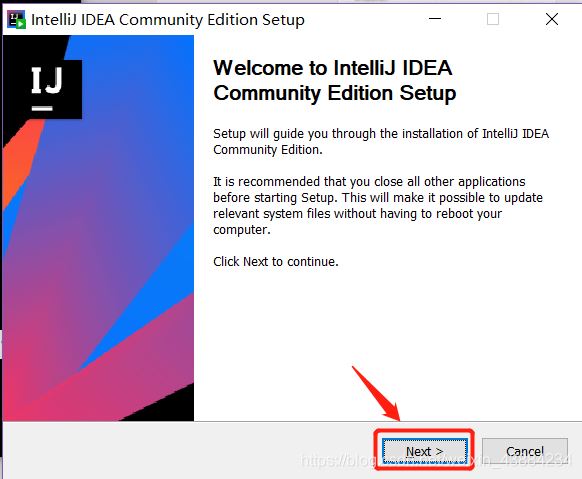Click the 'It is recommended' paragraph text
Viewport: 582px width, 479px height.
378,206
